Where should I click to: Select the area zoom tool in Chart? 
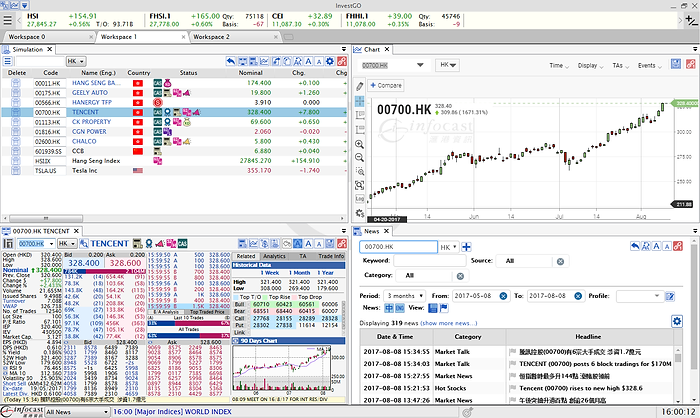(360, 171)
